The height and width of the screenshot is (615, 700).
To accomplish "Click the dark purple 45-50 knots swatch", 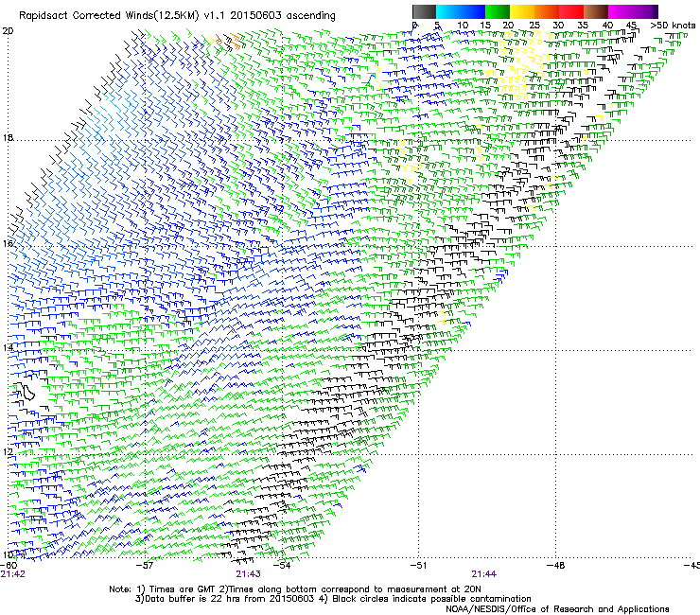I will click(x=645, y=12).
